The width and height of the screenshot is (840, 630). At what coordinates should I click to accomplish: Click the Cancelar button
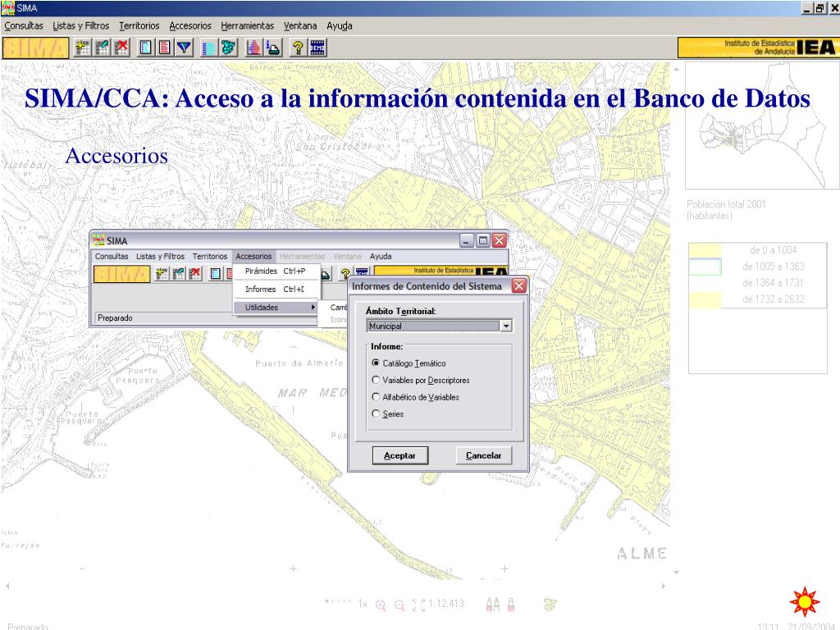pos(483,455)
